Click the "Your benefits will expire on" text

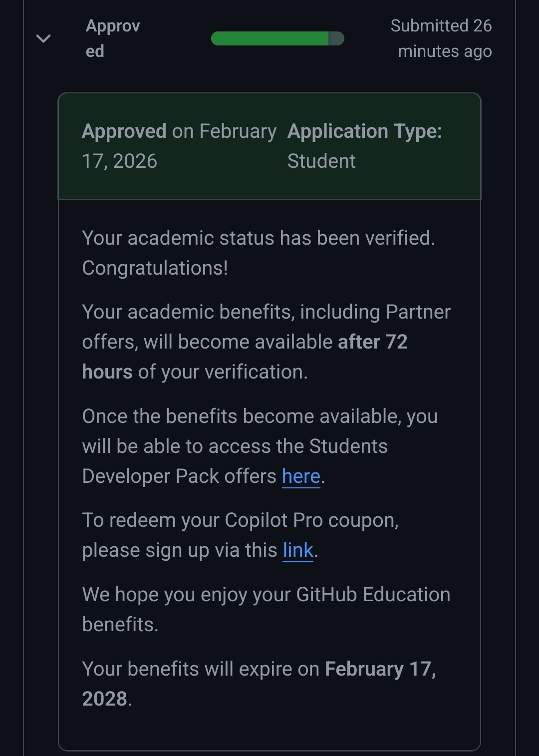[200, 669]
